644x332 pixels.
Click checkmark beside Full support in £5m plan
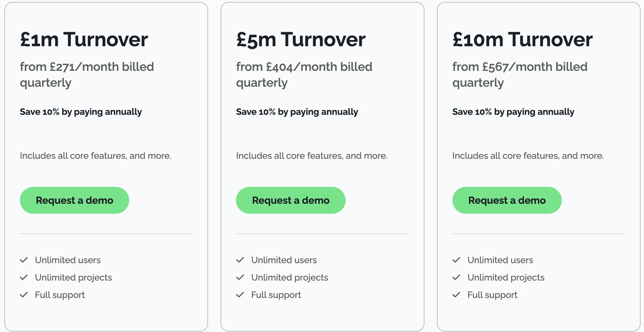pyautogui.click(x=240, y=295)
